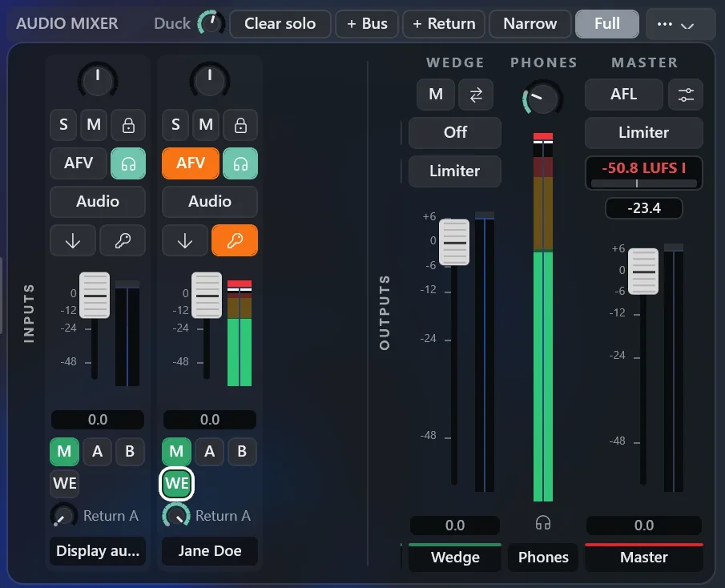The height and width of the screenshot is (588, 725).
Task: Click the down-arrow button on Display audio
Action: point(73,240)
